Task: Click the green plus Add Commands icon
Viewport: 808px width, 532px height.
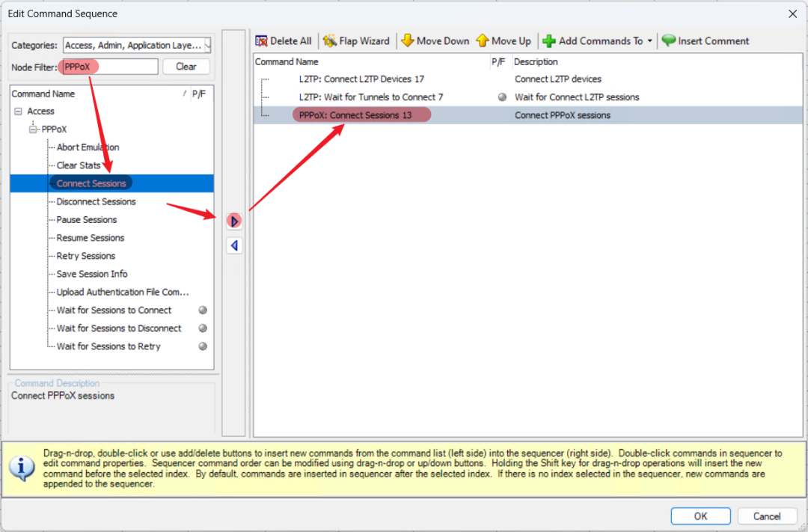Action: (x=549, y=41)
